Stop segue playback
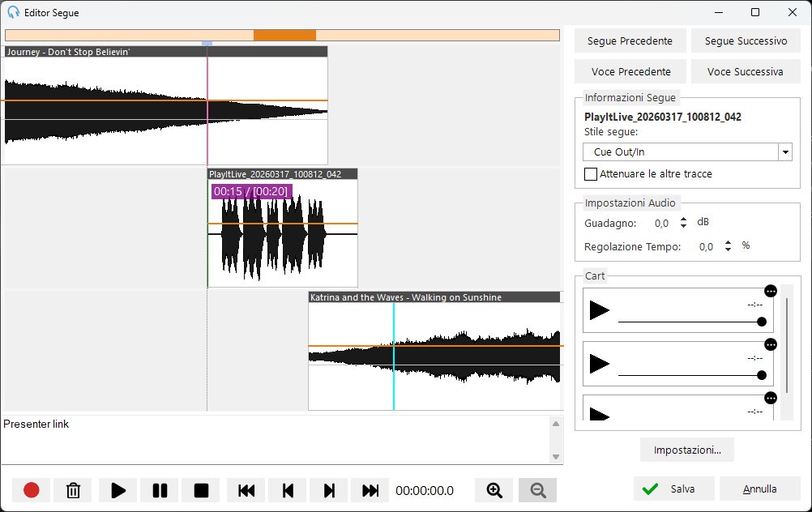Screen dimensions: 812x512 coord(201,490)
